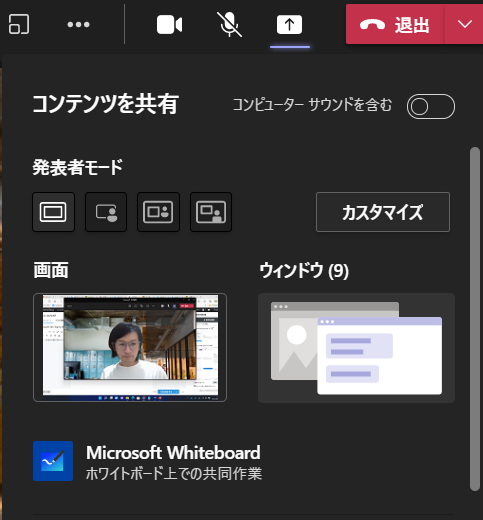Expand the leave options dropdown arrow
Screen dimensions: 483x520
[464, 24]
